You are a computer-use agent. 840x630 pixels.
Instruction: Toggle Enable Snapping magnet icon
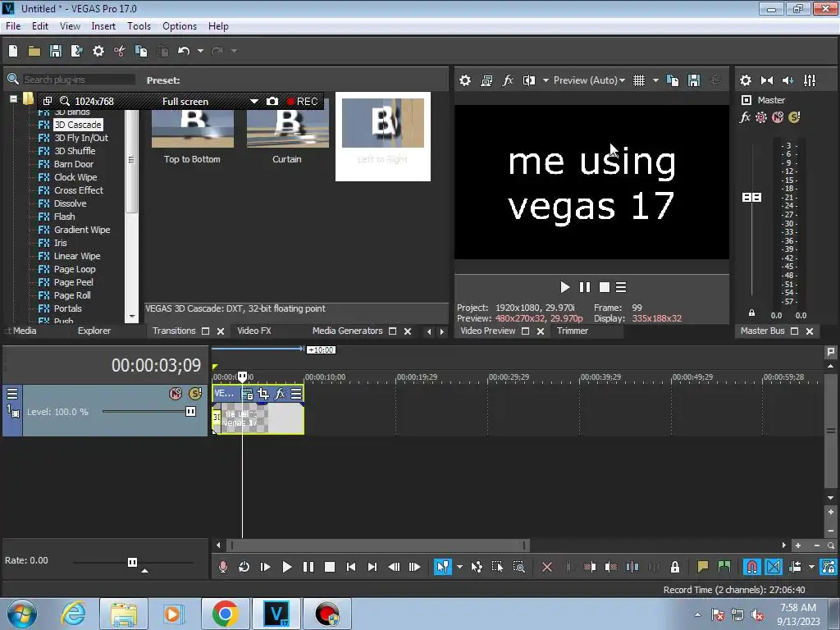[x=751, y=567]
